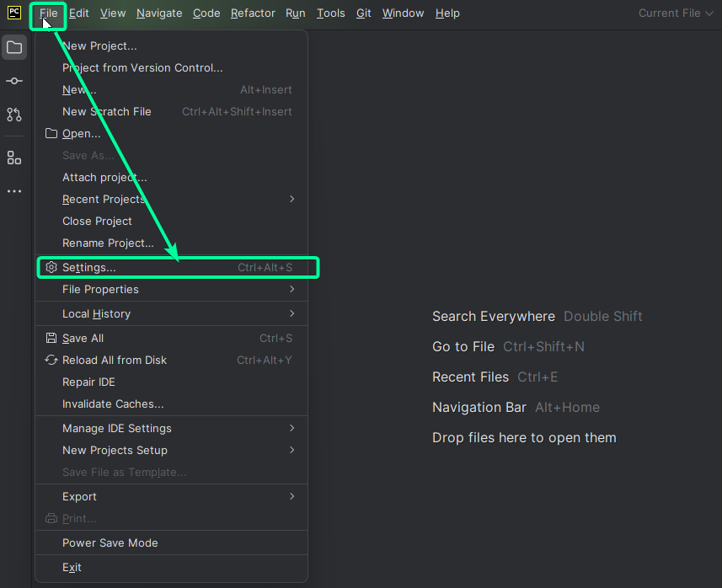Select Attach project... entry

pyautogui.click(x=171, y=177)
